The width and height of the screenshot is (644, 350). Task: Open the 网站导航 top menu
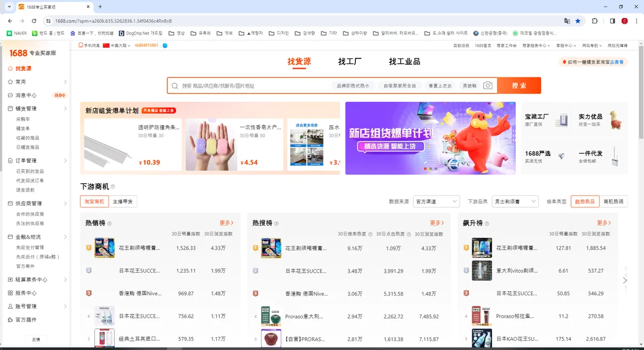click(592, 46)
